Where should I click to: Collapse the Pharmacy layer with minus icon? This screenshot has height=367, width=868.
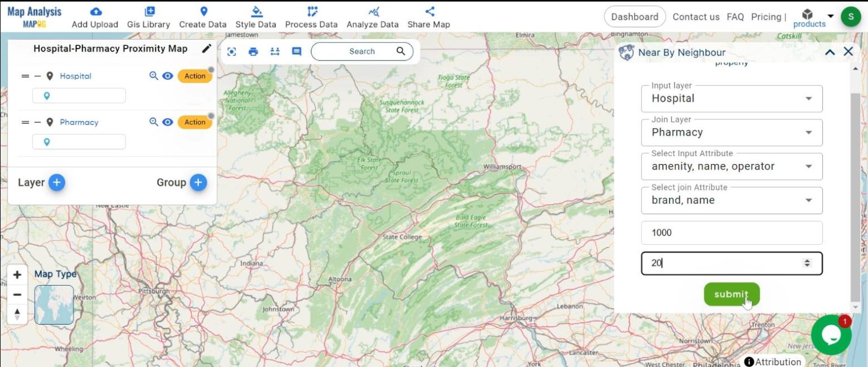pos(37,122)
